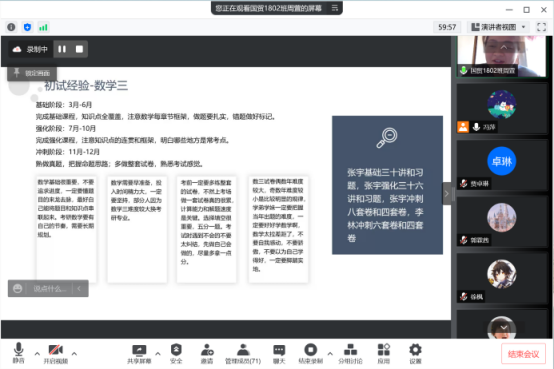554x369 pixels.
Task: Expand the audio options caret
Action: point(37,353)
